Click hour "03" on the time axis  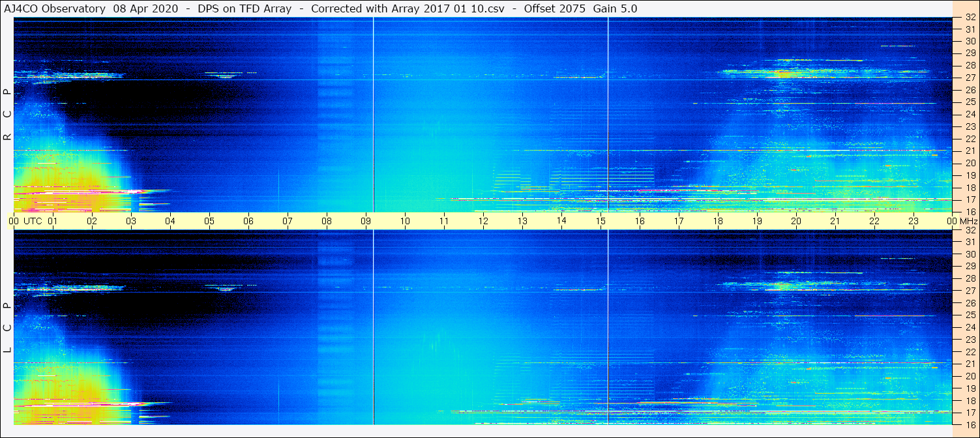pyautogui.click(x=131, y=221)
